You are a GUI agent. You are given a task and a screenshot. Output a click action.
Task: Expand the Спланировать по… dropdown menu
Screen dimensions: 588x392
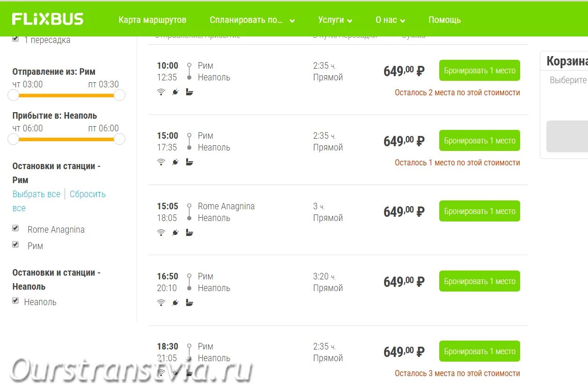coord(252,20)
